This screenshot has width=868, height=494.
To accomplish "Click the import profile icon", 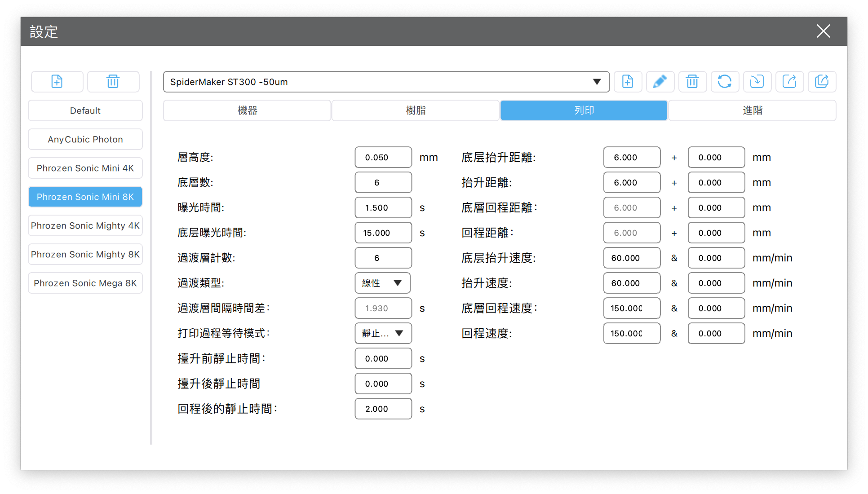I will click(x=757, y=82).
